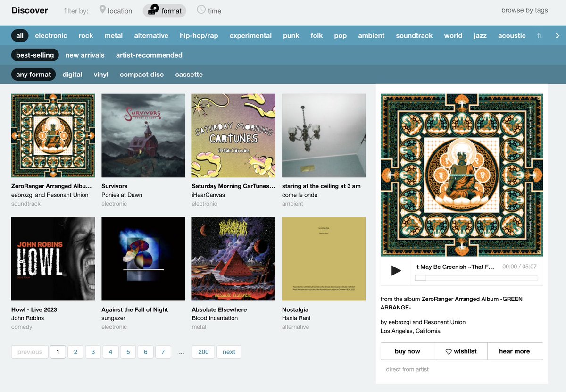Click the heart icon on wishlist button
The height and width of the screenshot is (392, 566).
click(x=449, y=352)
